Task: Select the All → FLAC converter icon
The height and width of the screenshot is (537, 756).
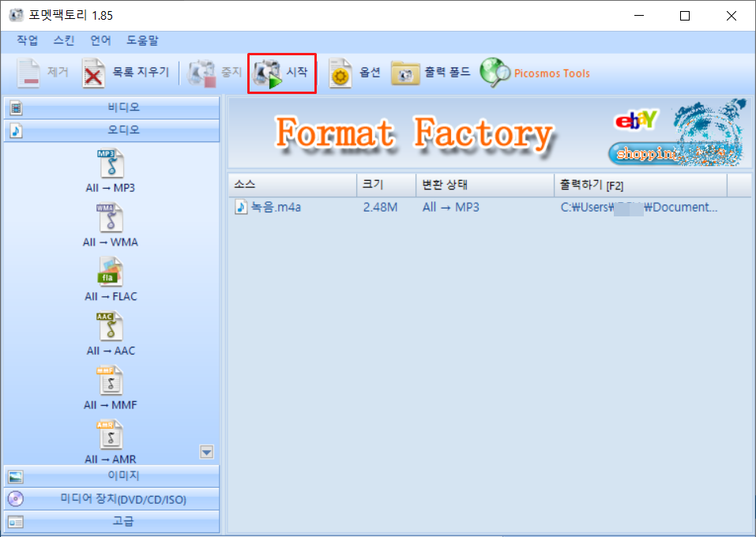Action: coord(111,272)
